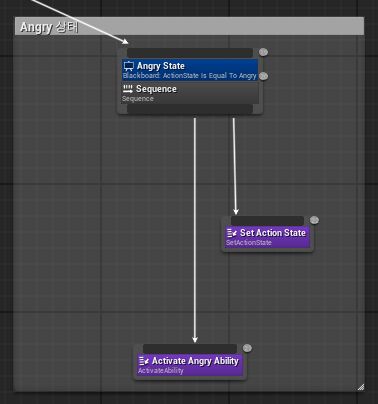Click the input pin atop the Sequence node
378x404 pixels.
[x=190, y=53]
